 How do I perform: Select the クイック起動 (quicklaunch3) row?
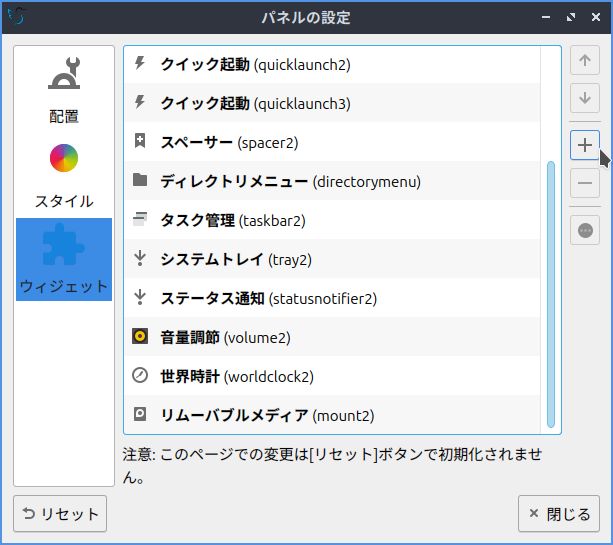click(x=332, y=103)
